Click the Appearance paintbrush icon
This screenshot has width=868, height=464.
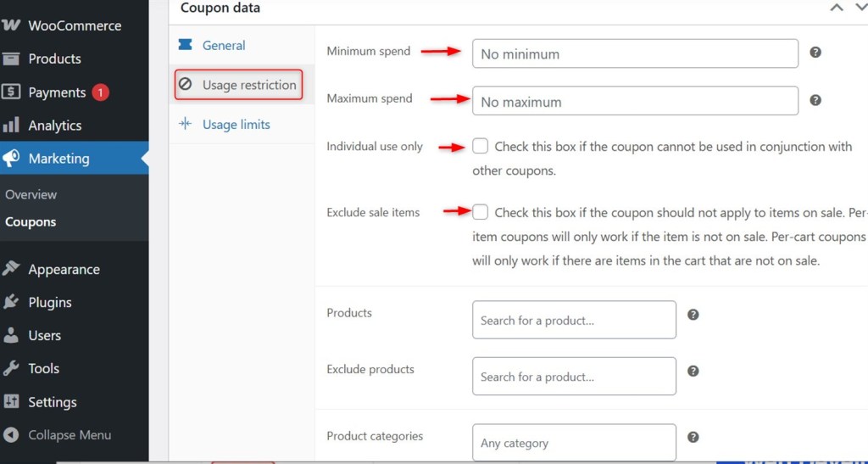point(11,269)
